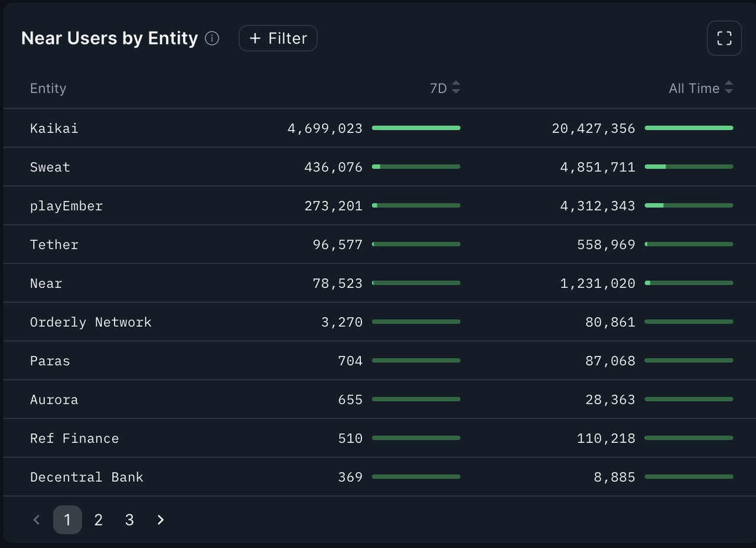Image resolution: width=756 pixels, height=548 pixels.
Task: Select the Sweat entity
Action: coord(50,167)
